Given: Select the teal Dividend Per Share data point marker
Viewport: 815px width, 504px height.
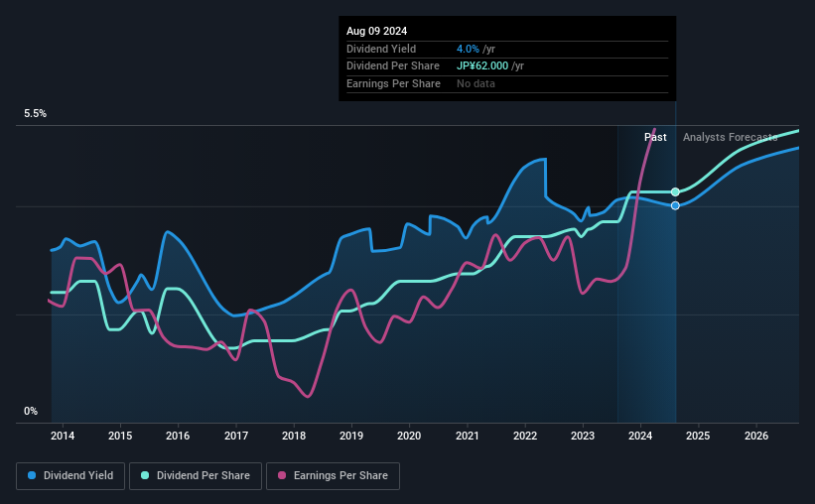Looking at the screenshot, I should [675, 192].
